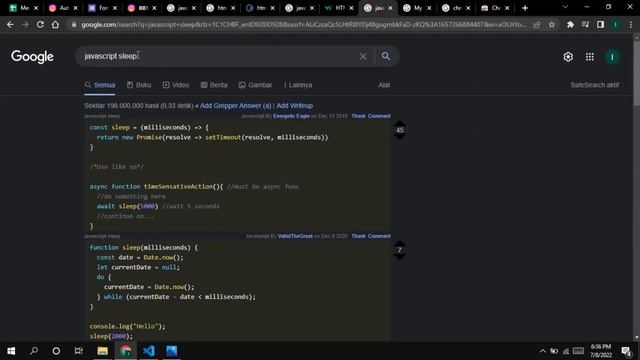Image resolution: width=640 pixels, height=360 pixels.
Task: Switch to the Berita tab
Action: (x=214, y=85)
